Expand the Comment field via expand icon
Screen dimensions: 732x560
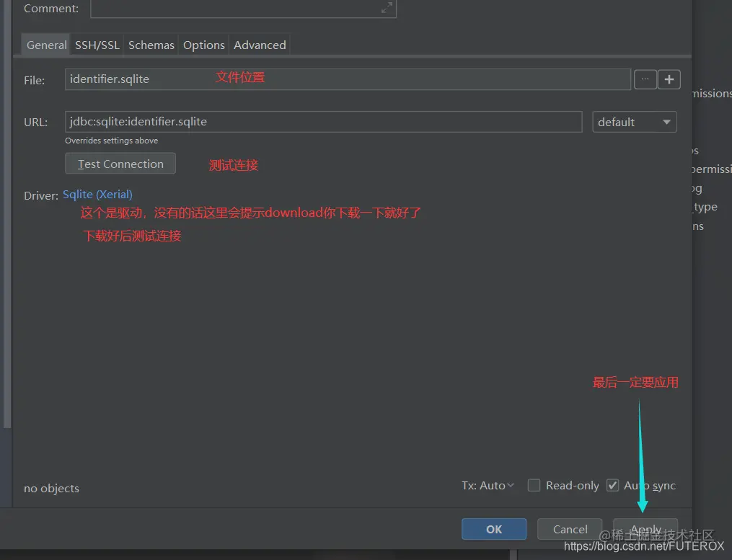point(387,7)
